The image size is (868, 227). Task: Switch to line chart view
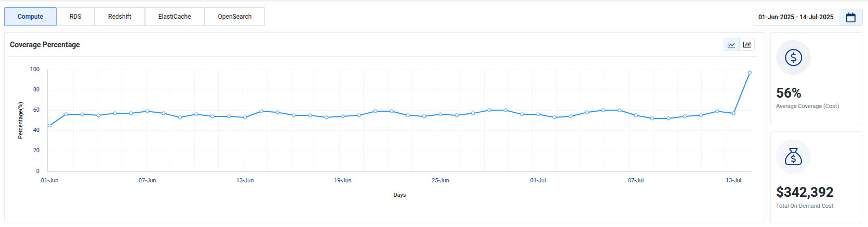point(731,45)
